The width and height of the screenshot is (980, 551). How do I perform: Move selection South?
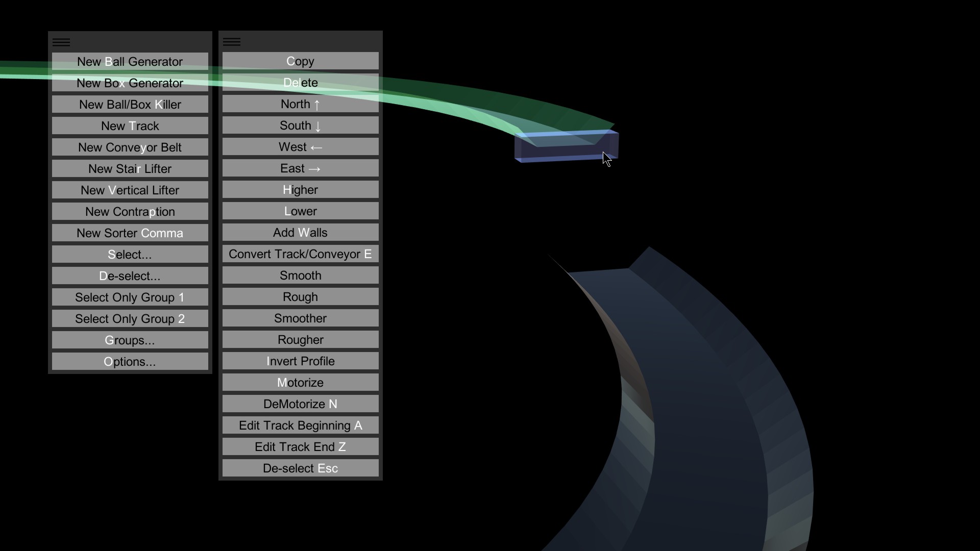pyautogui.click(x=301, y=126)
